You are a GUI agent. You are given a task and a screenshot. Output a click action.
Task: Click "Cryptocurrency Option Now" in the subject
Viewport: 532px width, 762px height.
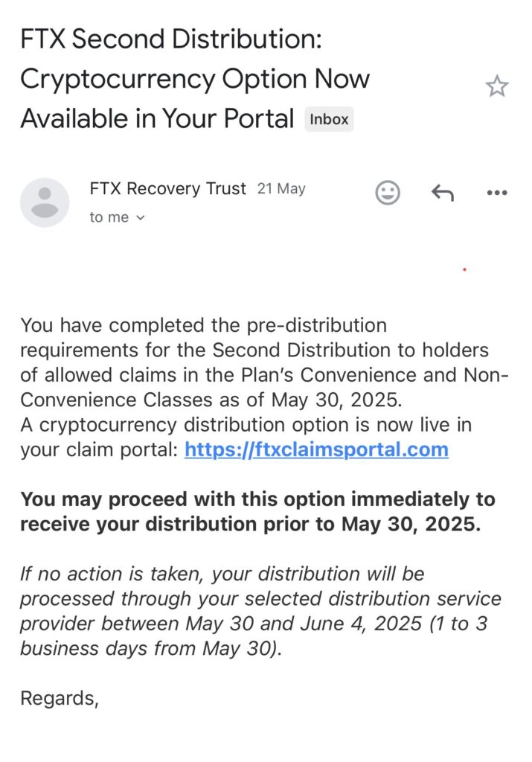tap(195, 79)
